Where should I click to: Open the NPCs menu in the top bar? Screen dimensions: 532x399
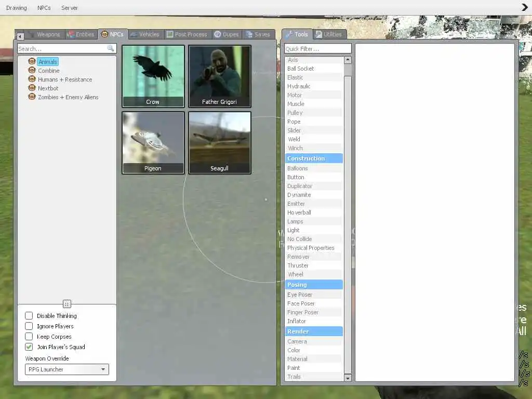pyautogui.click(x=44, y=7)
